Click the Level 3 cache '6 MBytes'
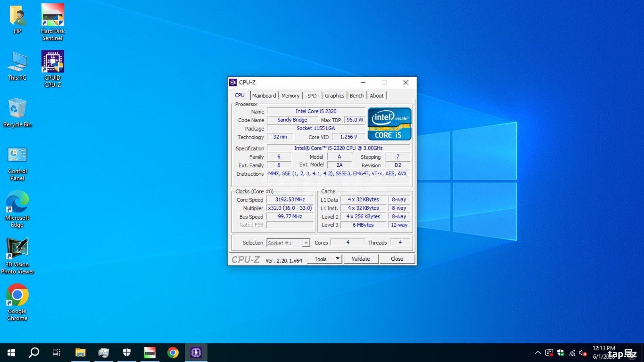The width and height of the screenshot is (644, 362). [x=363, y=225]
